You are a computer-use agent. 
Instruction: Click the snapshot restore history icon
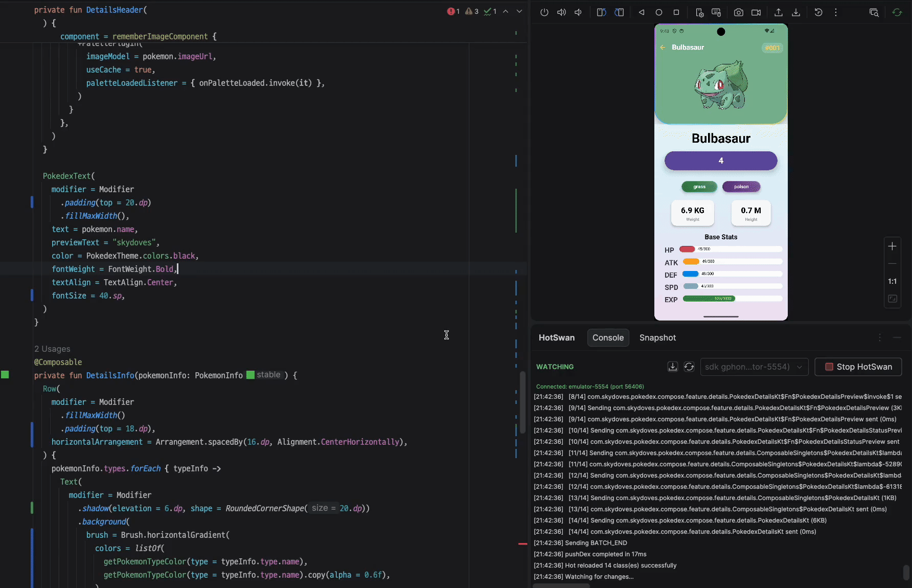point(818,12)
